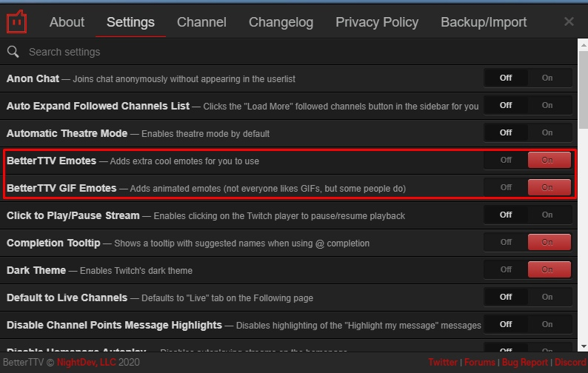Select the Settings tab
The image size is (588, 373).
click(x=130, y=22)
